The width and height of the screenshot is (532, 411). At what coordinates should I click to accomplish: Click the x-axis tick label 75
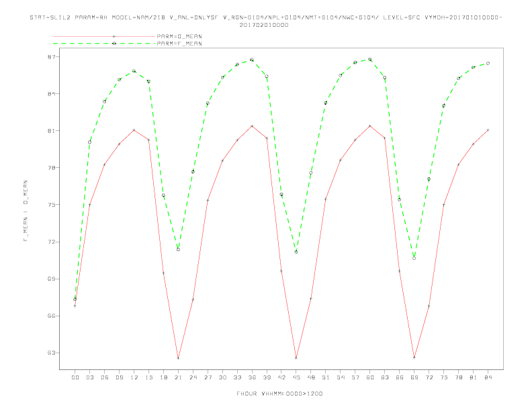pos(444,377)
